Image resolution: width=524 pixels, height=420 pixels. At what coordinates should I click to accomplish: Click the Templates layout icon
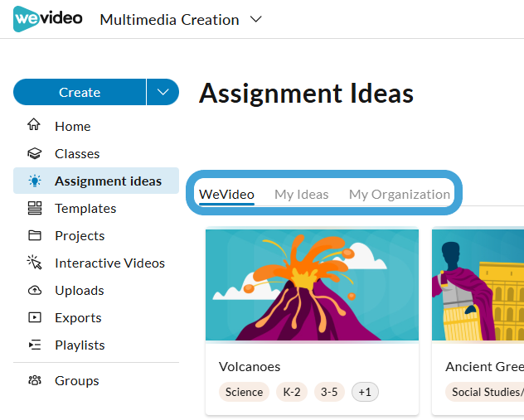point(35,208)
